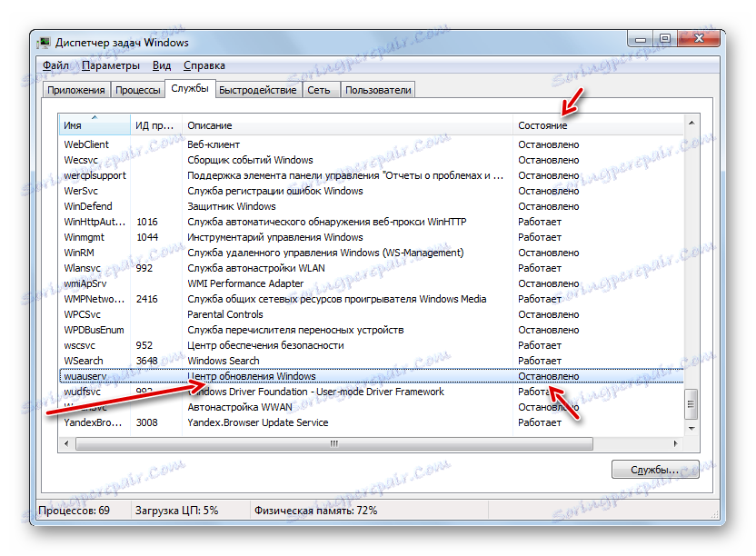Click Загрузка ЦП: 5% in status bar
The image size is (756, 556).
(176, 511)
